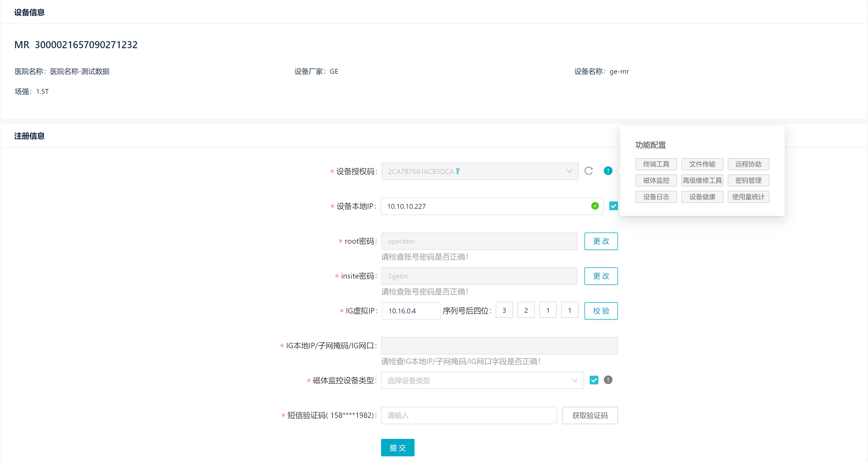The width and height of the screenshot is (868, 462).
Task: Click 更改 next to root密码
Action: click(601, 241)
